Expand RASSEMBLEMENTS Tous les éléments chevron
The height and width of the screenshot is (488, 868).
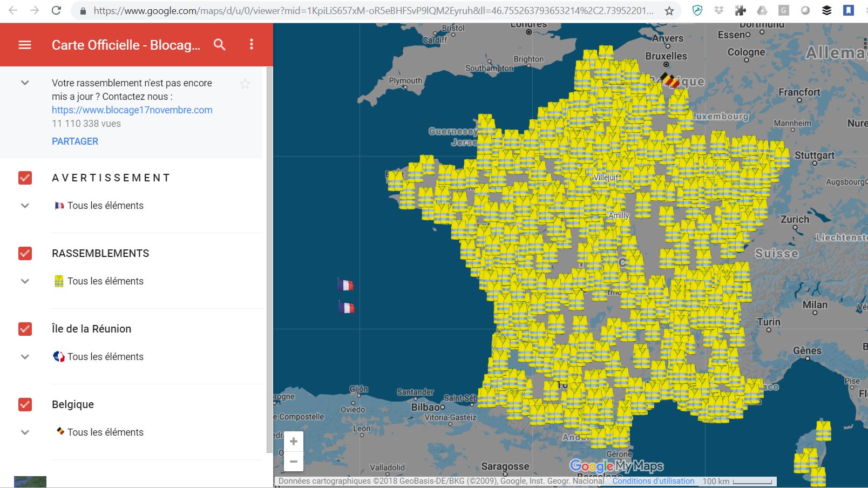click(x=25, y=281)
